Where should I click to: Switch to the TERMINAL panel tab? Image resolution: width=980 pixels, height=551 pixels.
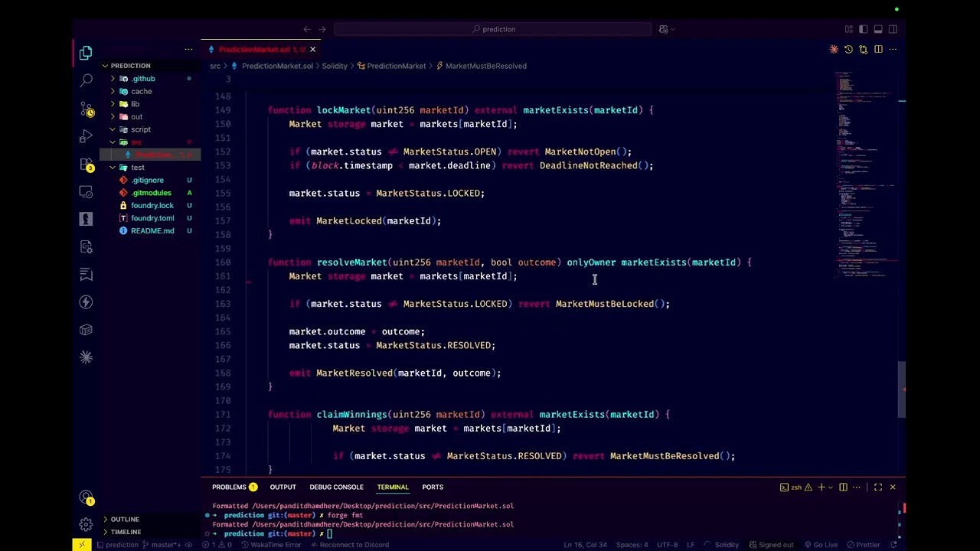[x=393, y=487]
